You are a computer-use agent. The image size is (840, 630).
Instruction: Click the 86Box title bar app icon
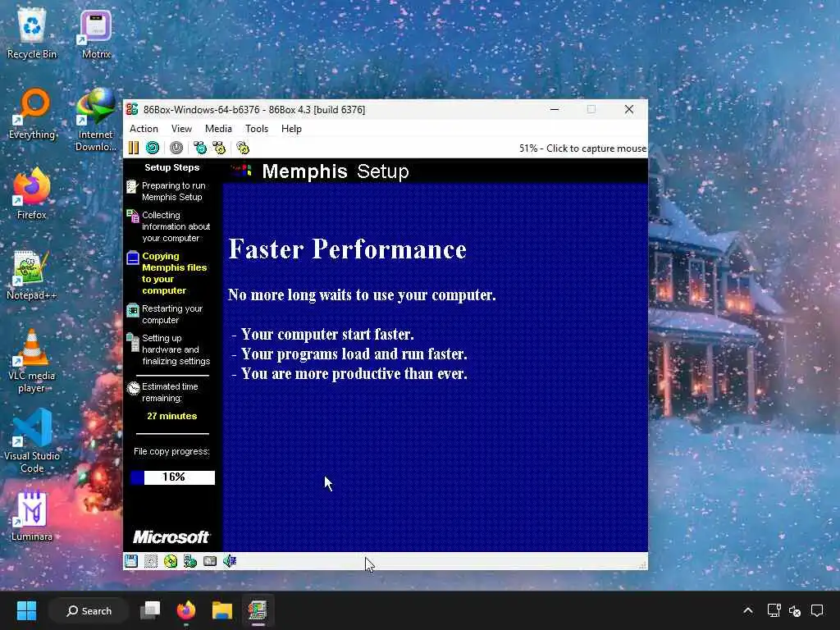click(132, 109)
